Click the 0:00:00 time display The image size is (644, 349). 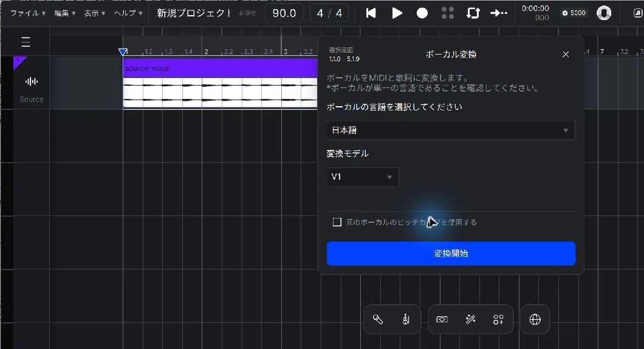click(x=535, y=8)
